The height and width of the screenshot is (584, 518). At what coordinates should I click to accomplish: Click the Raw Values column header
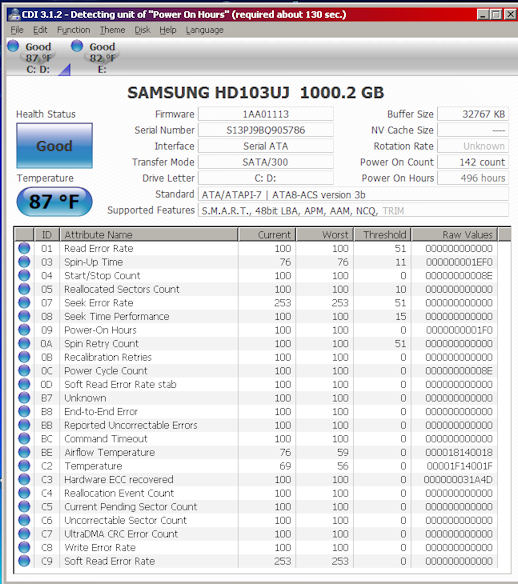click(x=455, y=235)
